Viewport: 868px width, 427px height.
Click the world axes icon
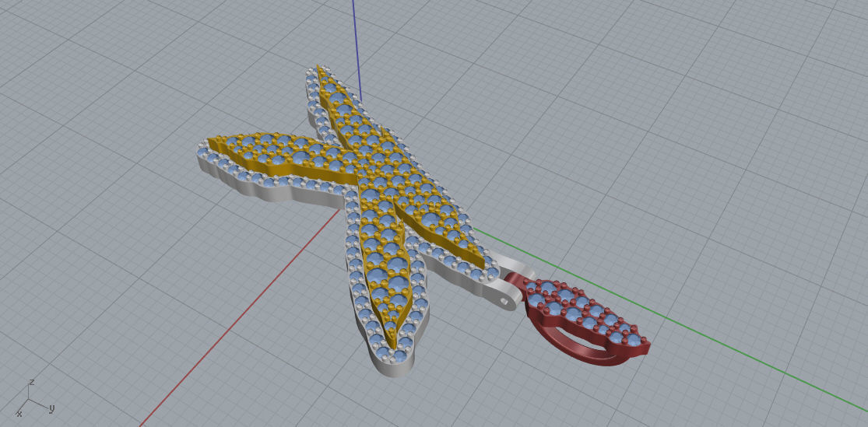click(34, 398)
